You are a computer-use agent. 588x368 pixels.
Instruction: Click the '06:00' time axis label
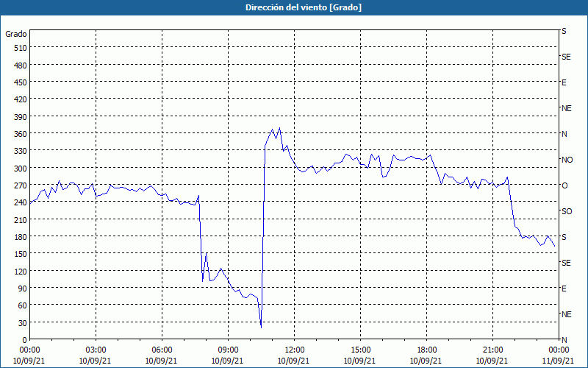162,350
